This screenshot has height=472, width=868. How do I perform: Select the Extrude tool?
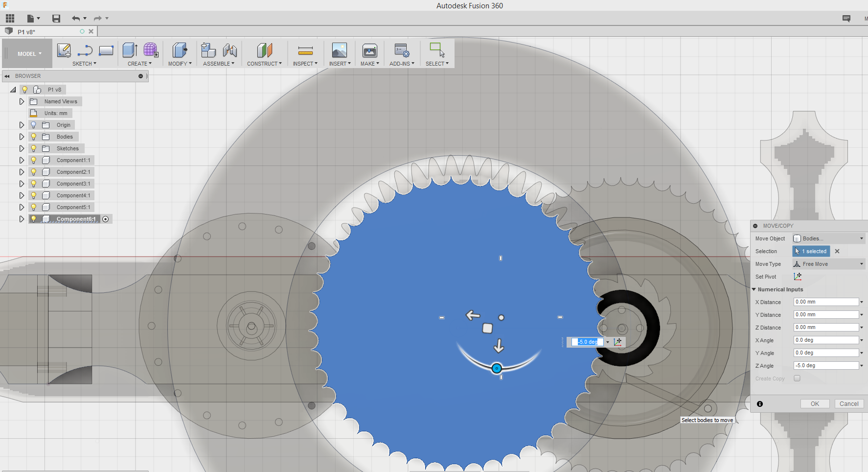click(130, 50)
